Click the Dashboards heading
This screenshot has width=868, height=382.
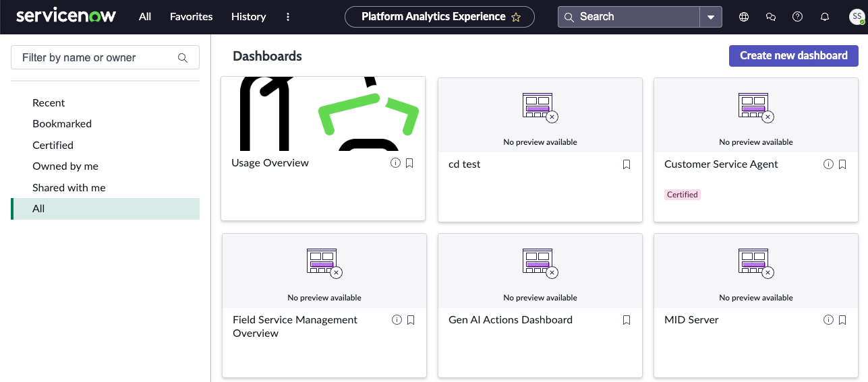point(267,57)
